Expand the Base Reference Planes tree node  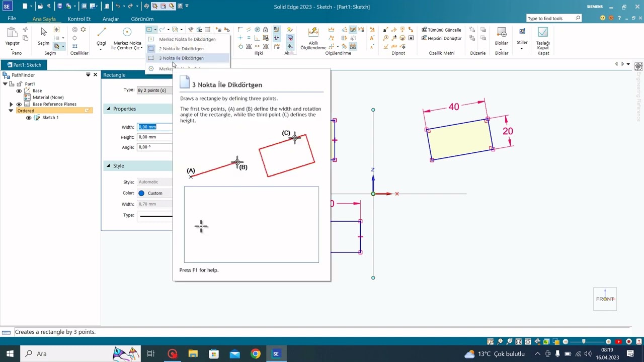click(11, 104)
